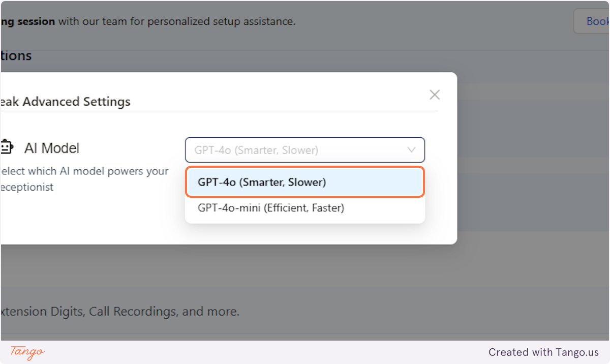
Task: Click the dimmed backdrop below the dialog
Action: click(x=305, y=267)
